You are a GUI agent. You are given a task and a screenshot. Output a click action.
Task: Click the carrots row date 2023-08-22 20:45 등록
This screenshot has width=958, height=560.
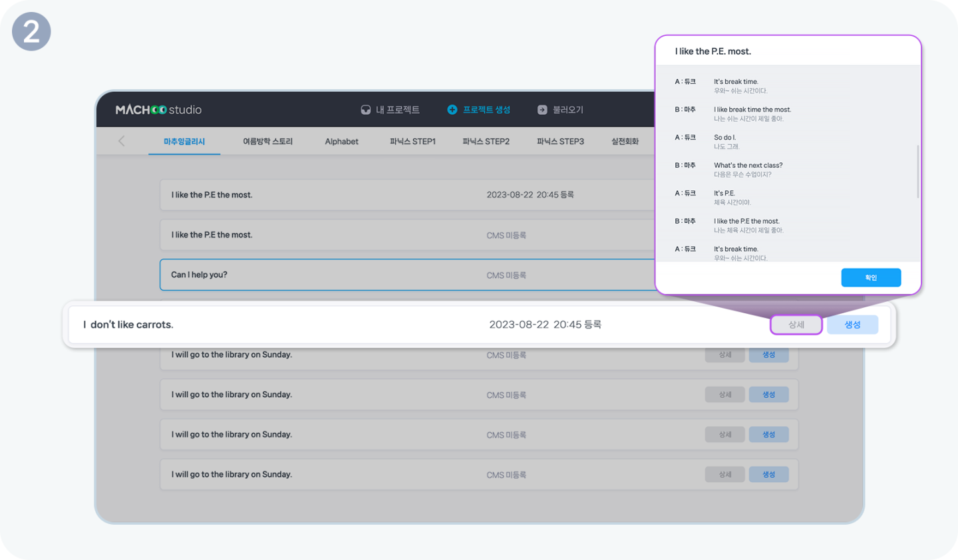click(545, 325)
